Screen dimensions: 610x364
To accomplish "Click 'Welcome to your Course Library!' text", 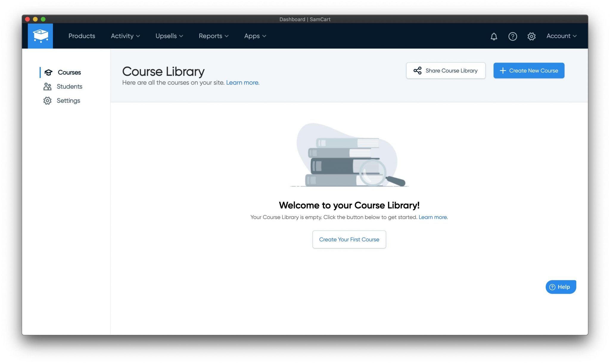I will pyautogui.click(x=349, y=205).
